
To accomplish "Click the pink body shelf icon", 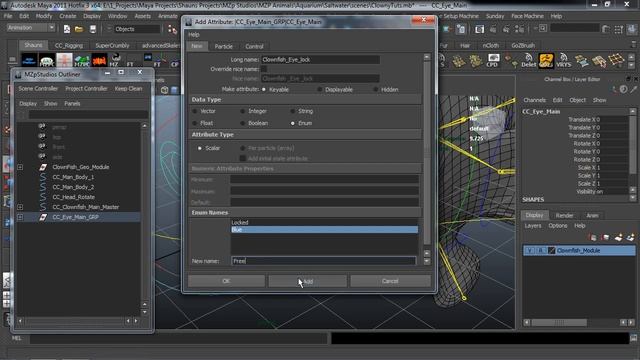I will click(x=64, y=60).
